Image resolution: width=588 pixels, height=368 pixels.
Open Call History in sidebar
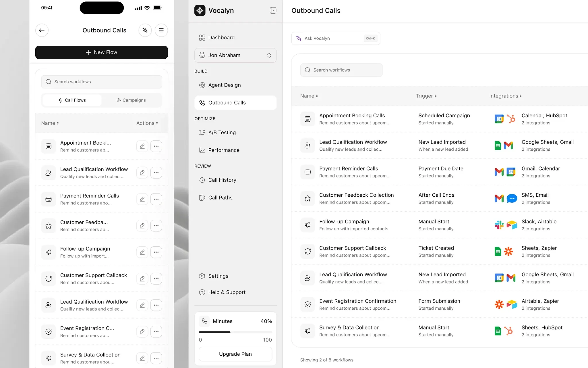coord(235,180)
